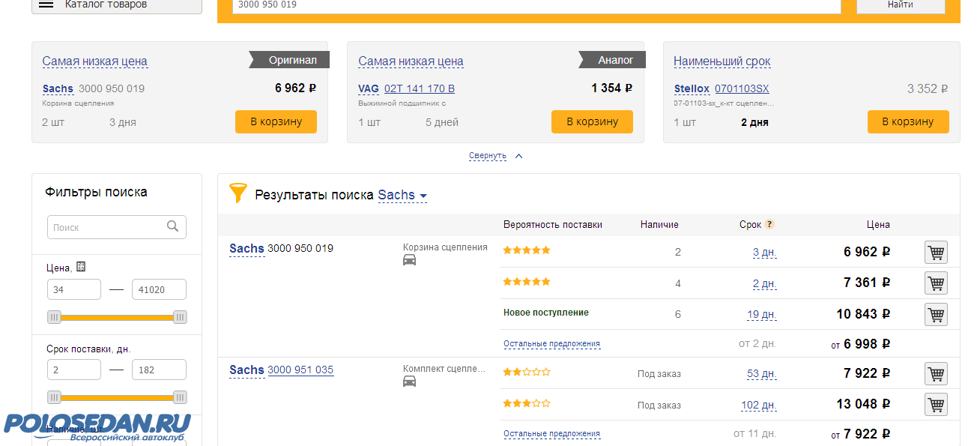Click the five-star rating in the 6 962 ₽ row
The height and width of the screenshot is (446, 980).
pos(527,250)
